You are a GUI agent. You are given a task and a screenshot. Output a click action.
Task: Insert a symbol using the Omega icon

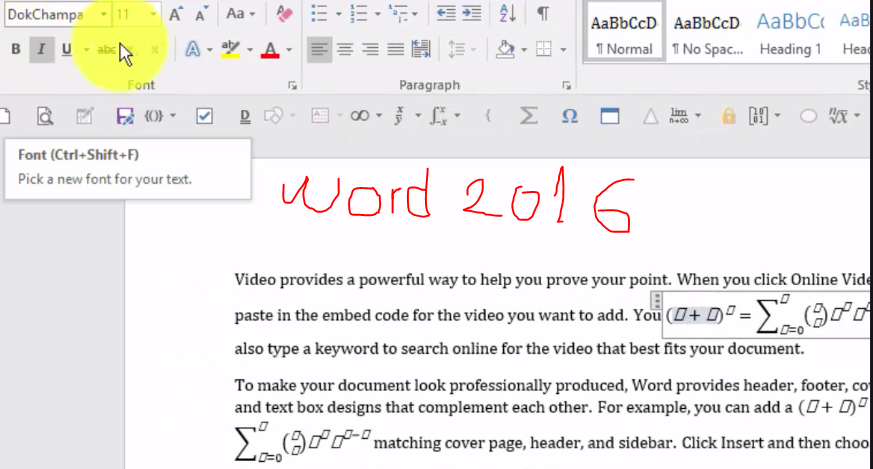pos(570,116)
